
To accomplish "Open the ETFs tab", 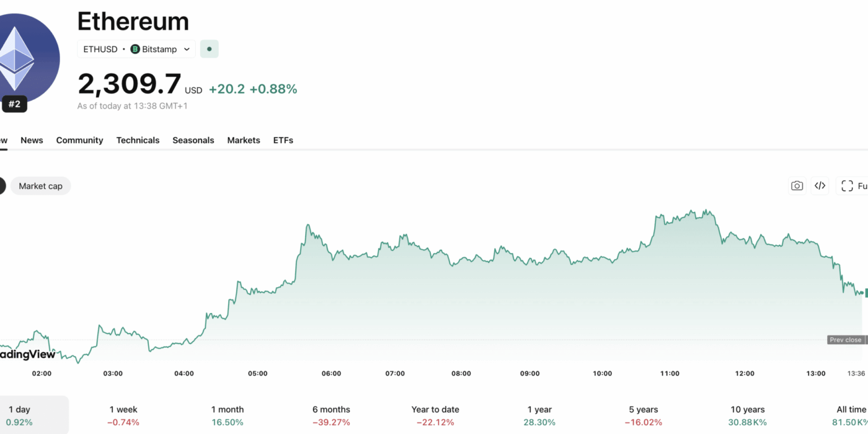I will [x=283, y=140].
